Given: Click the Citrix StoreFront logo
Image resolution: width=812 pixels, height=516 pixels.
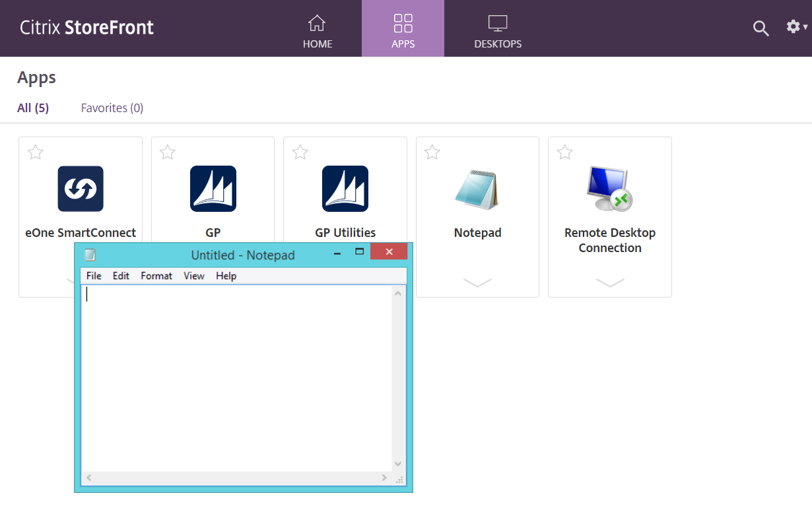Looking at the screenshot, I should pyautogui.click(x=86, y=28).
